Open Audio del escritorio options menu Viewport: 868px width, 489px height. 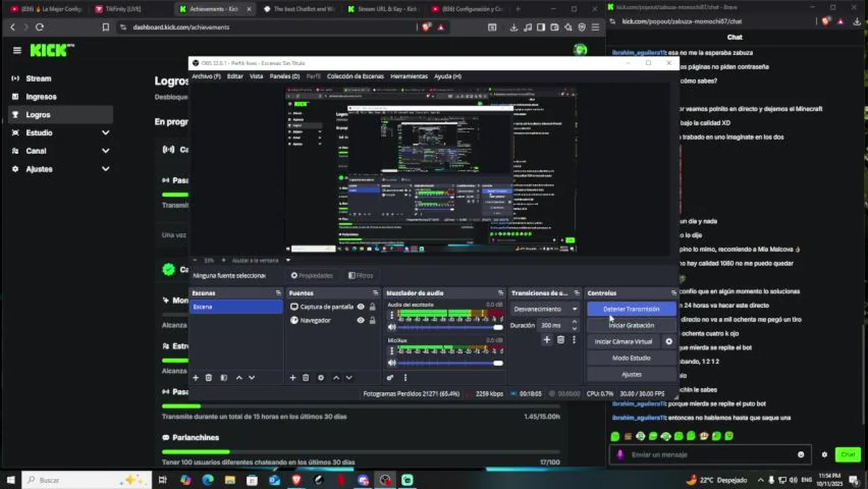[x=391, y=316]
